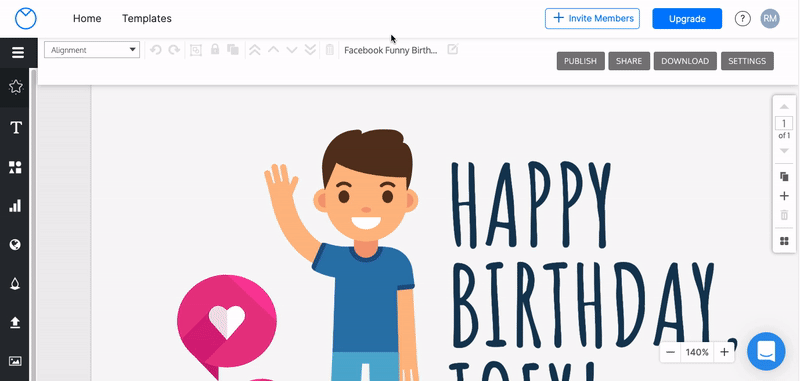This screenshot has width=800, height=381.
Task: Click the Piktochart logo icon
Action: click(x=26, y=19)
